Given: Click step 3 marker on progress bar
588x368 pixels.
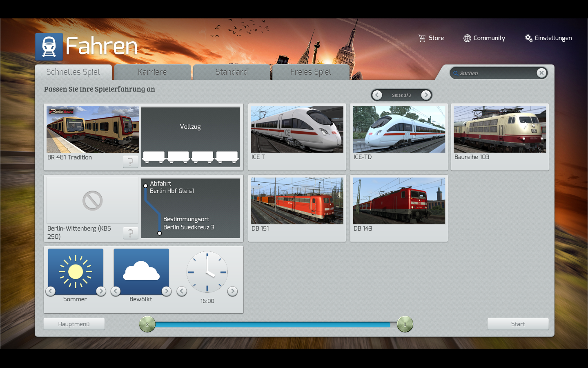Looking at the screenshot, I should [405, 324].
